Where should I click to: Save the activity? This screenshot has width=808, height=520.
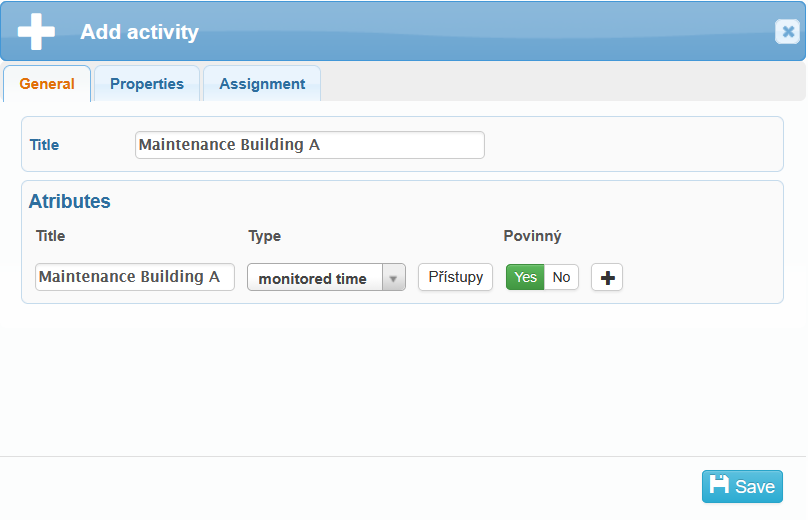(x=742, y=487)
